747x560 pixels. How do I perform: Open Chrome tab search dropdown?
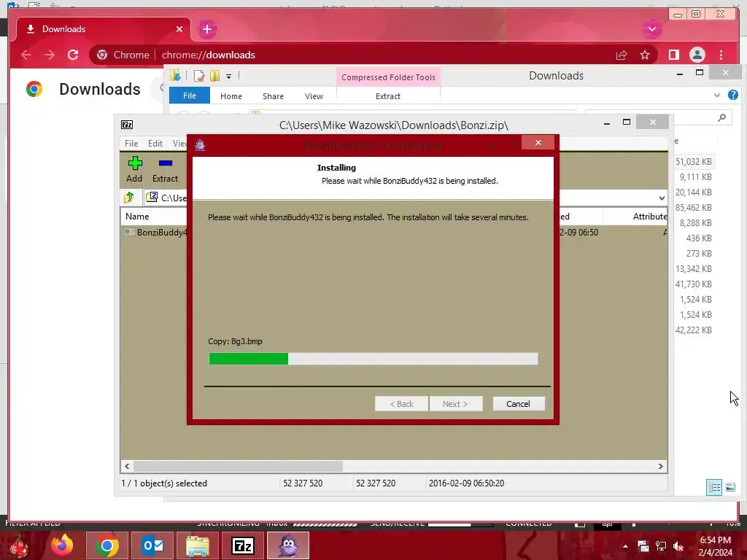pos(652,29)
